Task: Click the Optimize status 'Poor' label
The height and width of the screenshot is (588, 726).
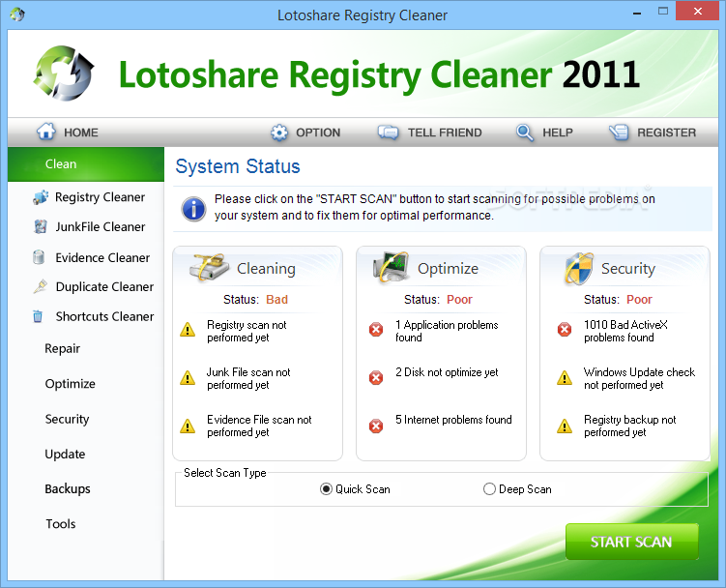Action: 459,300
